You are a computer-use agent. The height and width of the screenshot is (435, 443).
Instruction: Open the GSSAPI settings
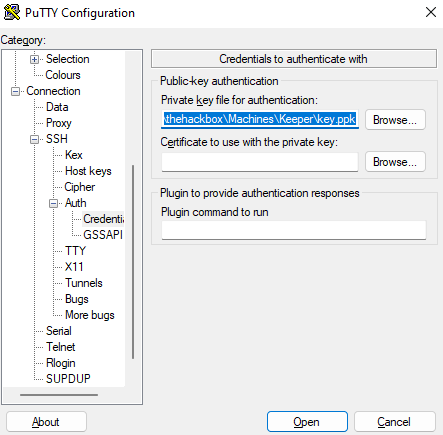(x=103, y=235)
